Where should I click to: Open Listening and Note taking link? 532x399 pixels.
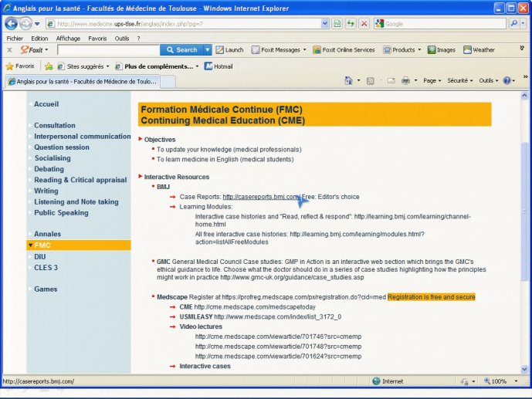(x=76, y=201)
